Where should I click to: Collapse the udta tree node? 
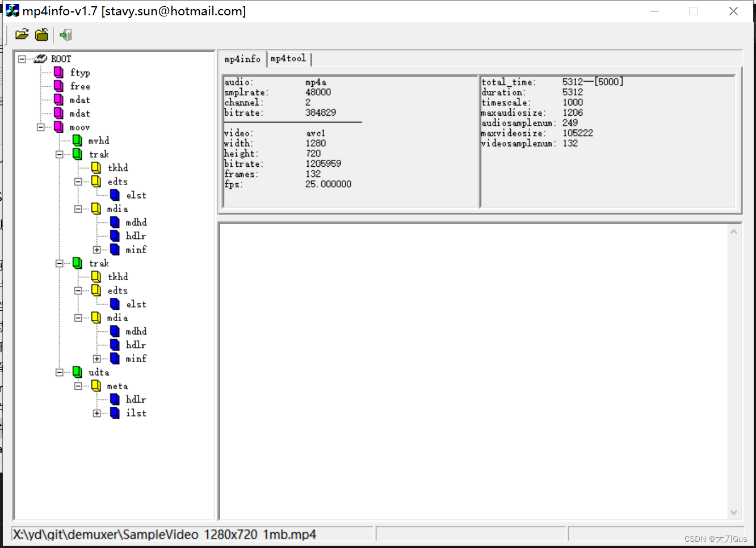[59, 372]
